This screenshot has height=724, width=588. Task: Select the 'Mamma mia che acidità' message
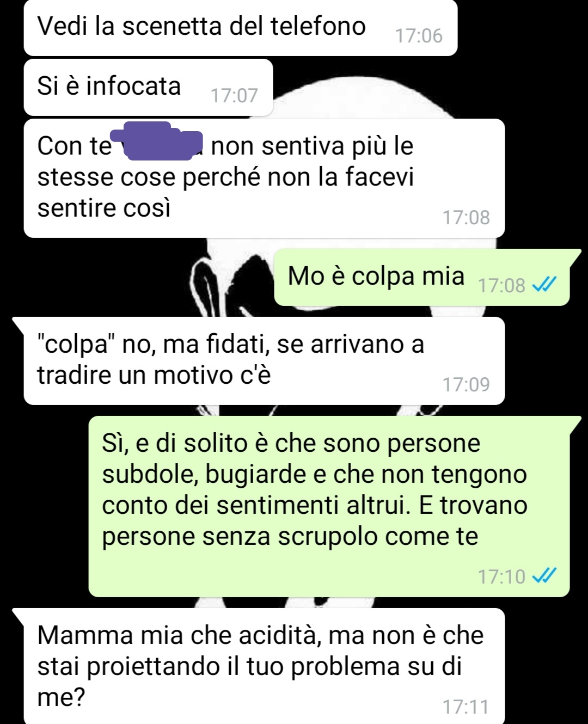(x=264, y=666)
